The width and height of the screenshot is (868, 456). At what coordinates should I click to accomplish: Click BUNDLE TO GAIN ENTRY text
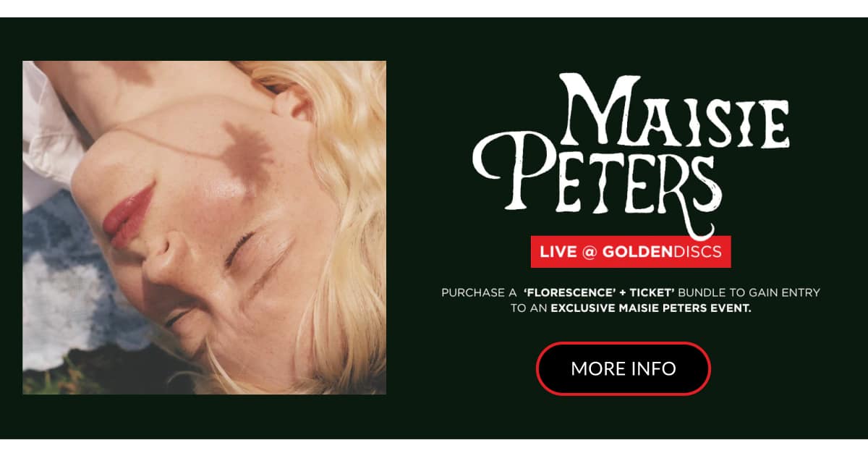749,292
